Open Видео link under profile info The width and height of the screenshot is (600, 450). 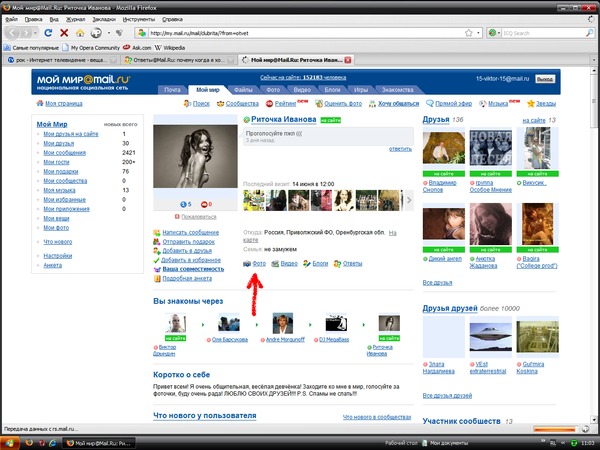(x=289, y=264)
